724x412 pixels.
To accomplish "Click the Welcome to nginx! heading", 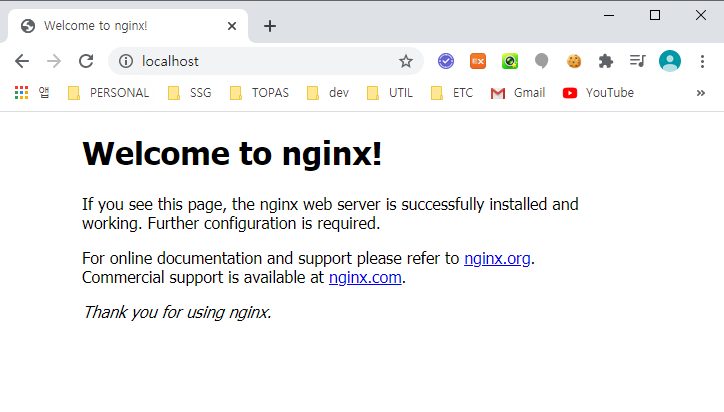I will pyautogui.click(x=232, y=154).
